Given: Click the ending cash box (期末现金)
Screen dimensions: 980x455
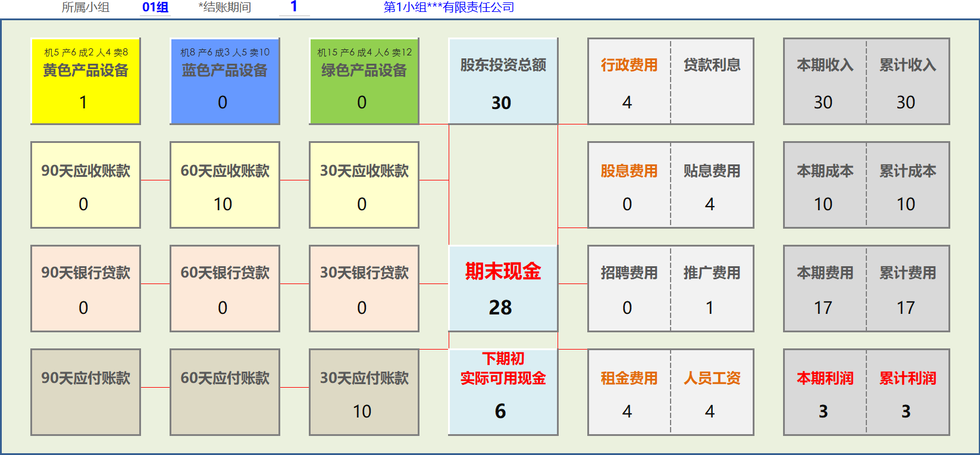Looking at the screenshot, I should 503,288.
